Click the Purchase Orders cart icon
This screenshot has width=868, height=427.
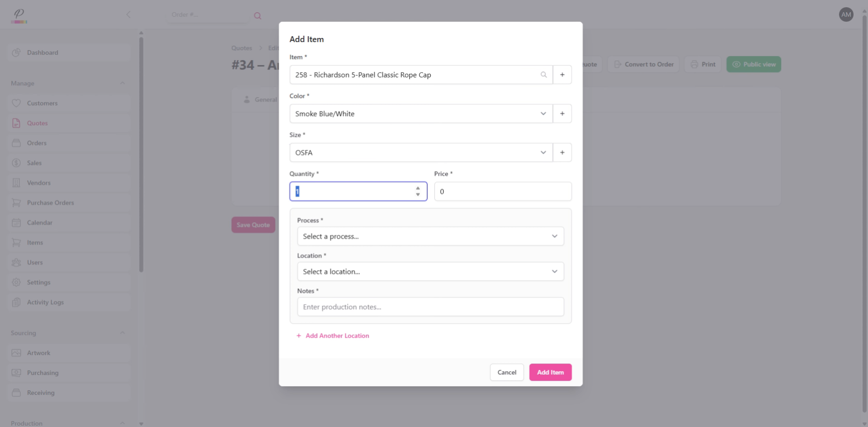point(16,202)
